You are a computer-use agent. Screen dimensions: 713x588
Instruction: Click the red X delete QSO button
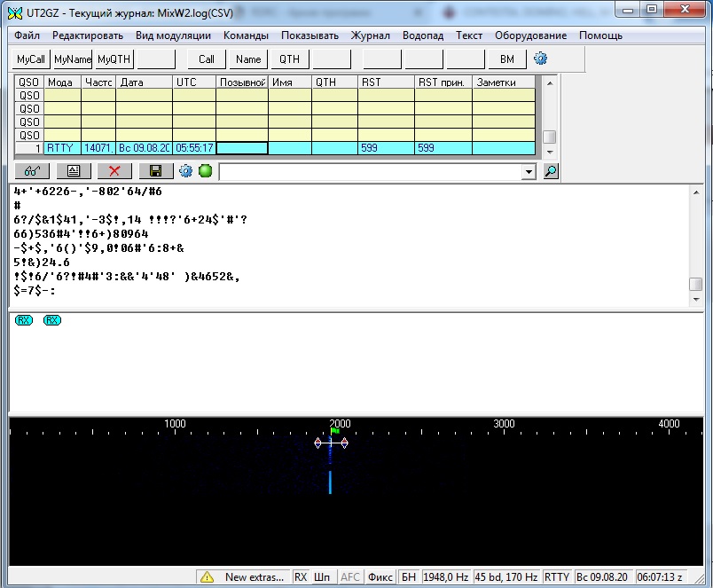click(114, 171)
